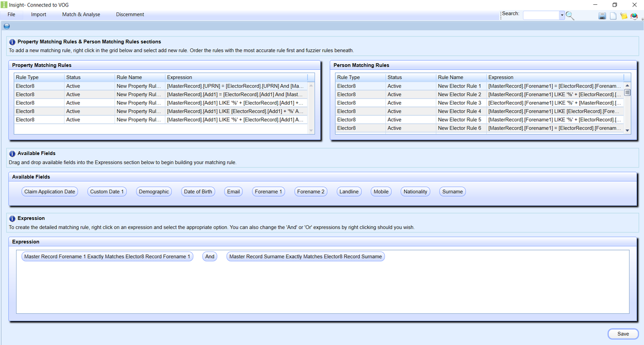This screenshot has width=644, height=345.
Task: Select the Nationality field chip
Action: [x=415, y=191]
